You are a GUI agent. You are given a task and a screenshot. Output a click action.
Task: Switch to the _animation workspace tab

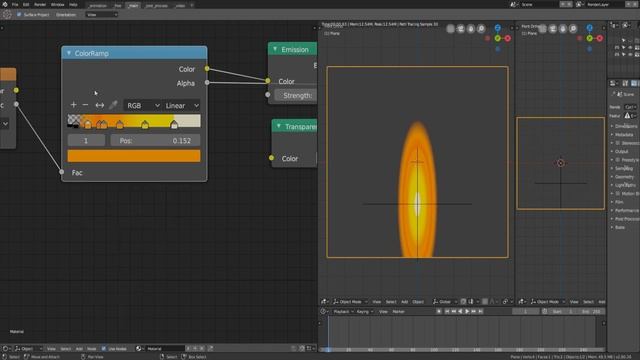point(98,5)
